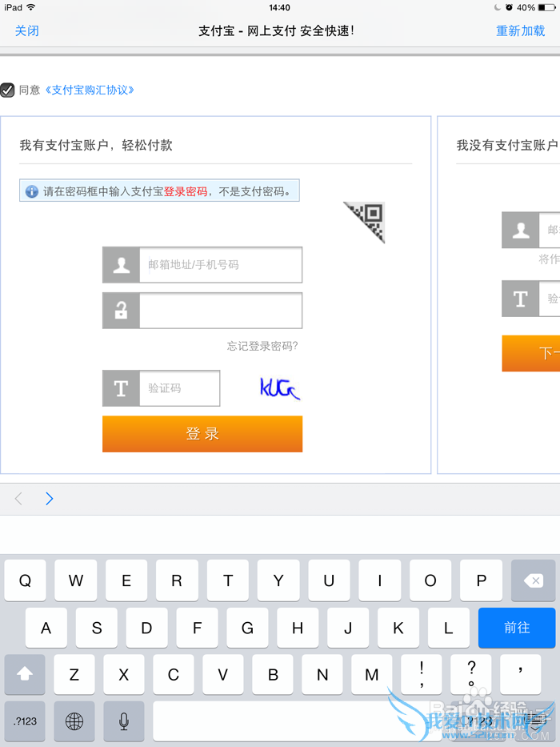Tap the I key
The image size is (560, 747).
(x=379, y=580)
